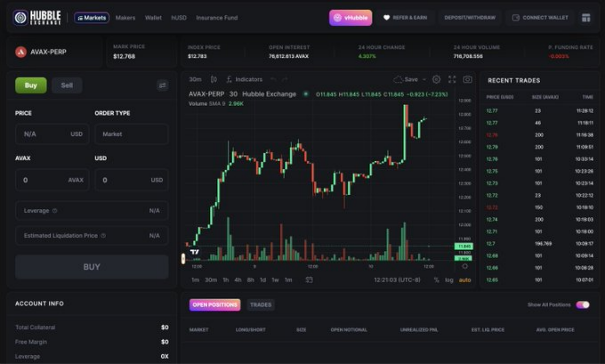Click the large BUY order button

(x=92, y=267)
